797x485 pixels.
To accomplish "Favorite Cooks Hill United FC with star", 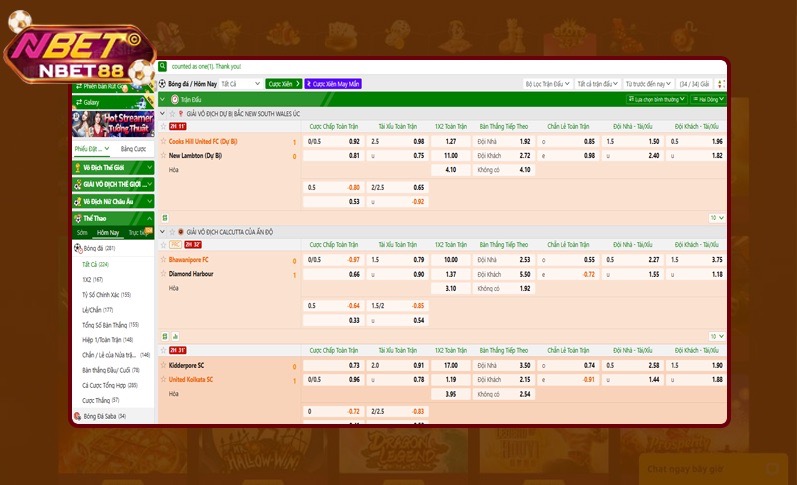I will pos(163,142).
